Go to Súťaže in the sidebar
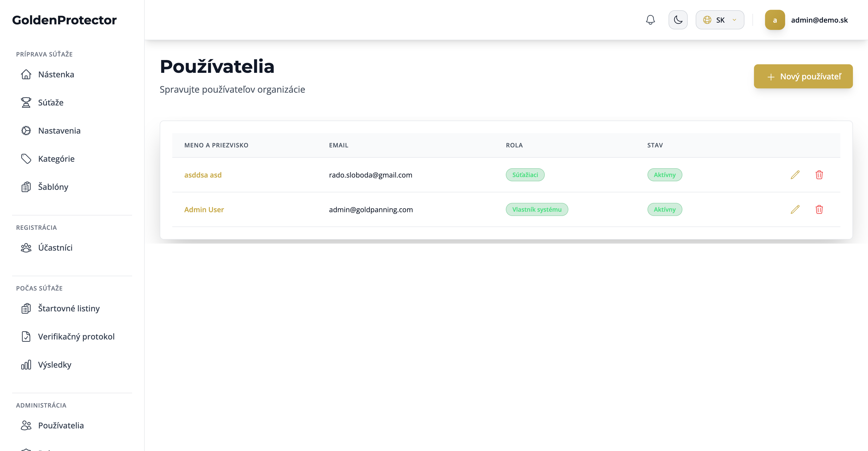 point(50,102)
